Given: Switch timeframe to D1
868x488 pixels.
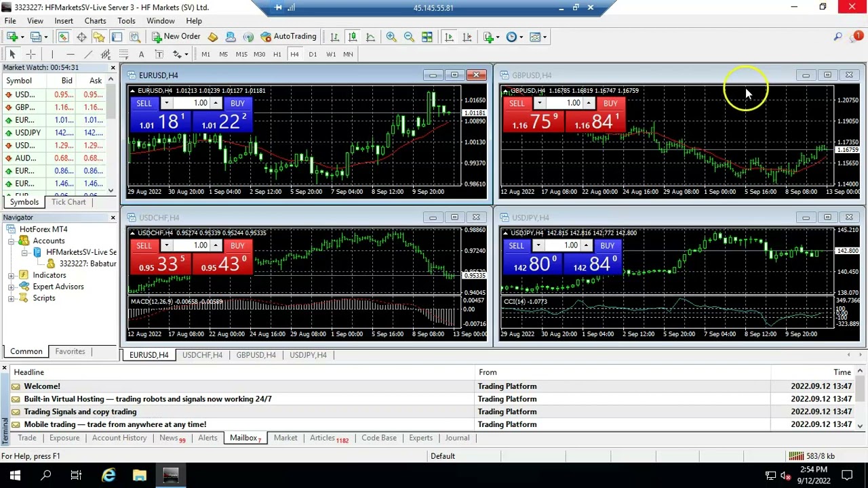Looking at the screenshot, I should pyautogui.click(x=313, y=54).
